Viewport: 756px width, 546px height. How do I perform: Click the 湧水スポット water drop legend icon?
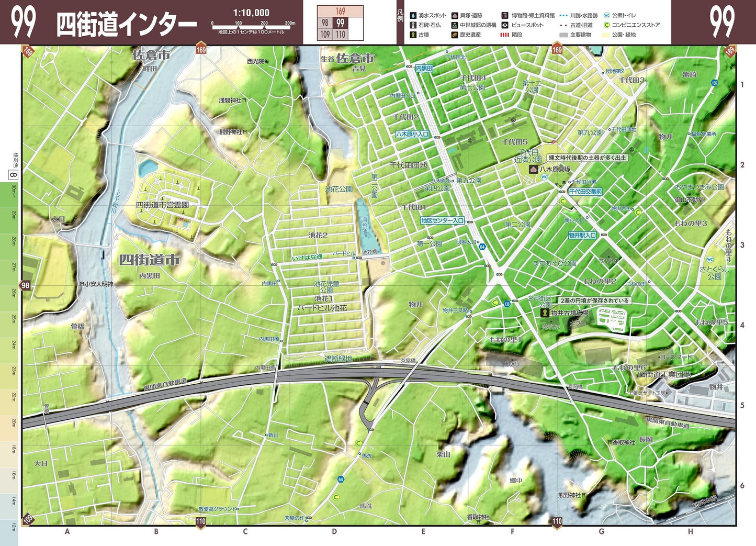coord(413,16)
